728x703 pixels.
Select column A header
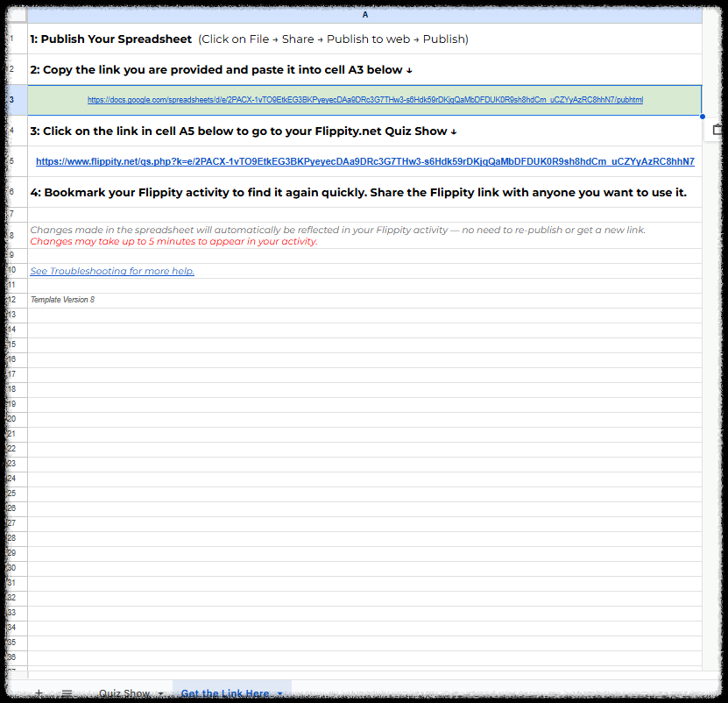coord(365,15)
